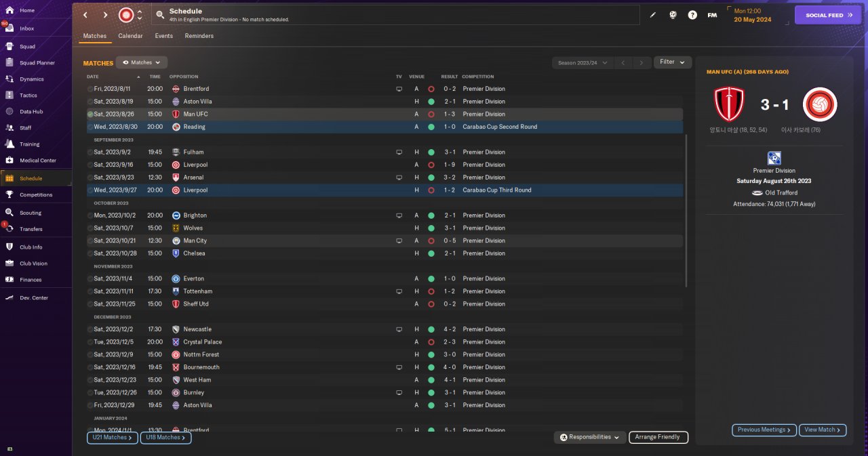Open the Transfers sidebar icon
The width and height of the screenshot is (868, 456).
click(9, 229)
